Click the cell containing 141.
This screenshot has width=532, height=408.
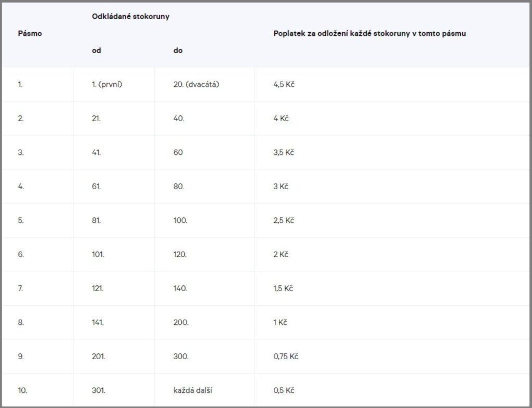(98, 322)
